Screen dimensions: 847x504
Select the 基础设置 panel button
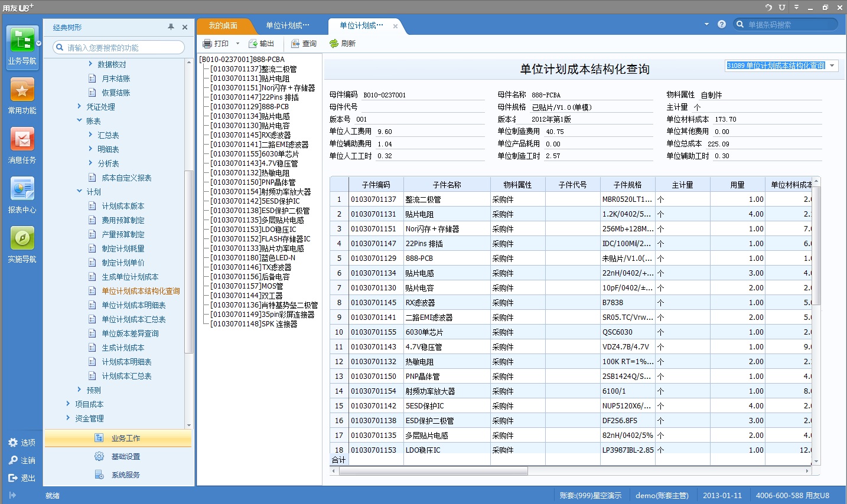[118, 456]
